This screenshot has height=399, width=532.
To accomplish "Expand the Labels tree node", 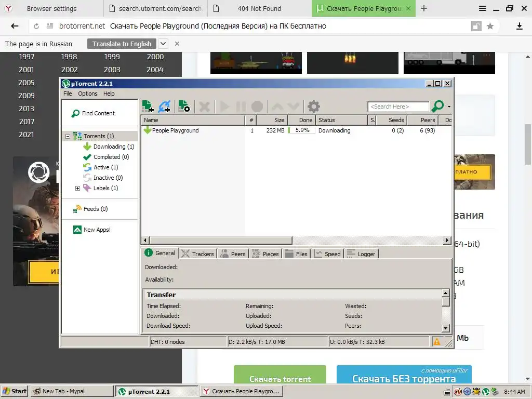I will tap(78, 188).
